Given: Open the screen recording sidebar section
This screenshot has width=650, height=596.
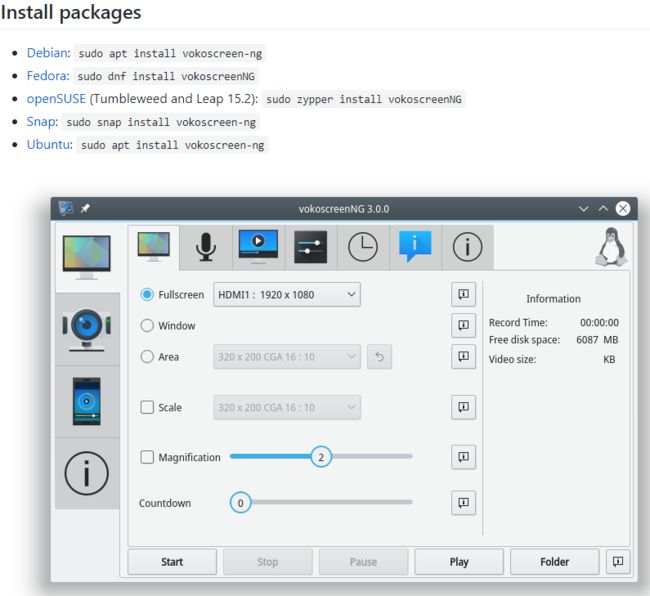Looking at the screenshot, I should click(x=87, y=257).
